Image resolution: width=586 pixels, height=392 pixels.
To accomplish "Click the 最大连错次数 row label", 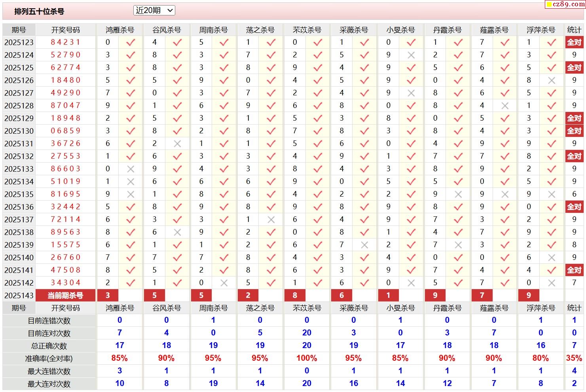I will tap(49, 371).
